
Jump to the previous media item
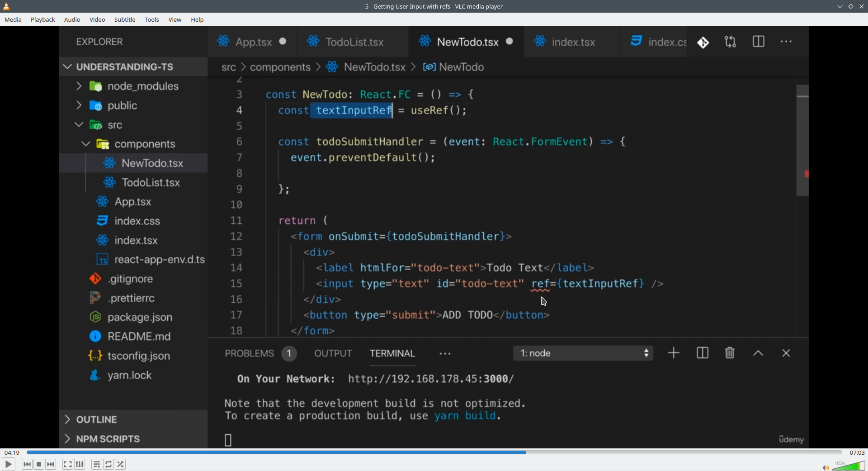(x=27, y=464)
